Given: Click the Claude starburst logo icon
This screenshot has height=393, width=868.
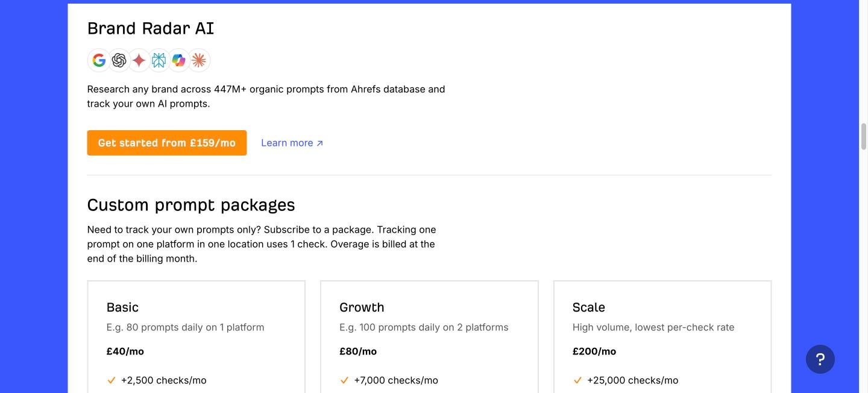Looking at the screenshot, I should 199,60.
